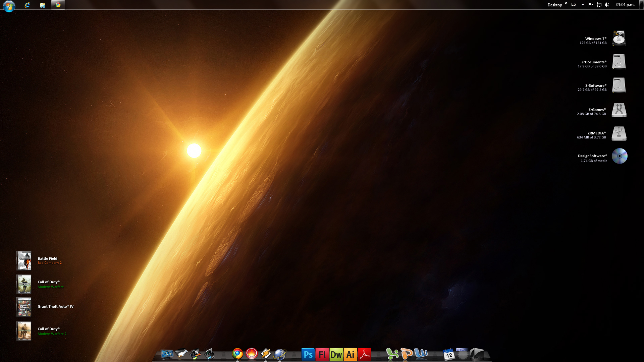Launch Winamp lightning bolt dock icon

(266, 354)
